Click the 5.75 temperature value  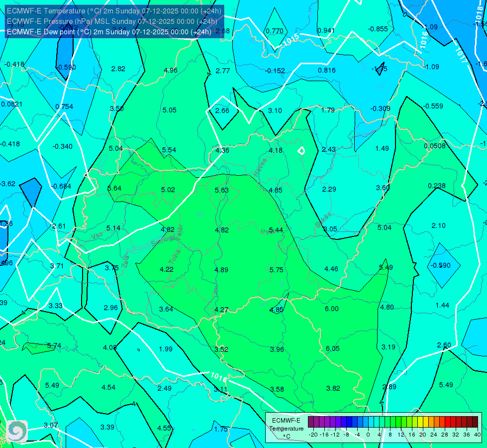[277, 270]
